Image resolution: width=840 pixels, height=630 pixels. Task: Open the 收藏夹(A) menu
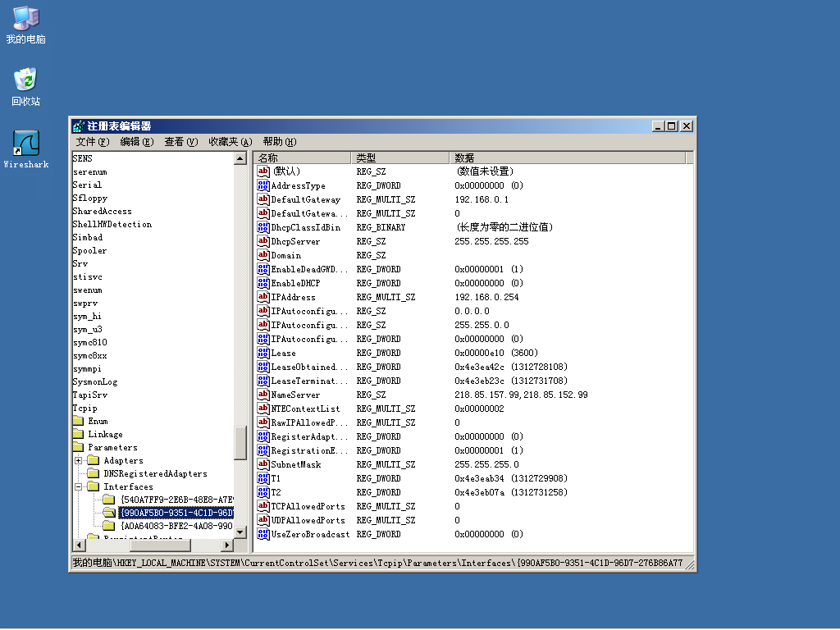tap(231, 141)
